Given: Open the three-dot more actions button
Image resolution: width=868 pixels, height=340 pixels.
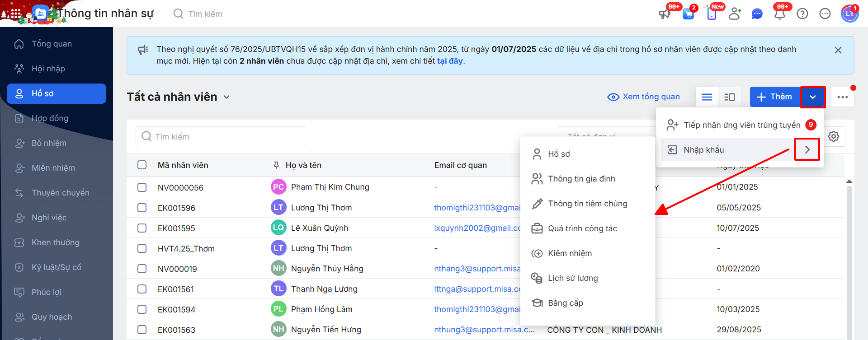Looking at the screenshot, I should tap(843, 97).
